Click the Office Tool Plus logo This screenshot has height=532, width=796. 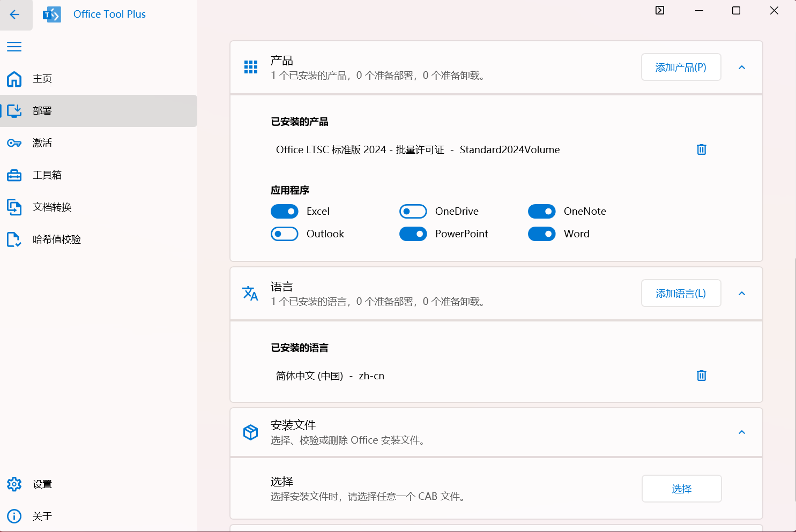pyautogui.click(x=52, y=14)
